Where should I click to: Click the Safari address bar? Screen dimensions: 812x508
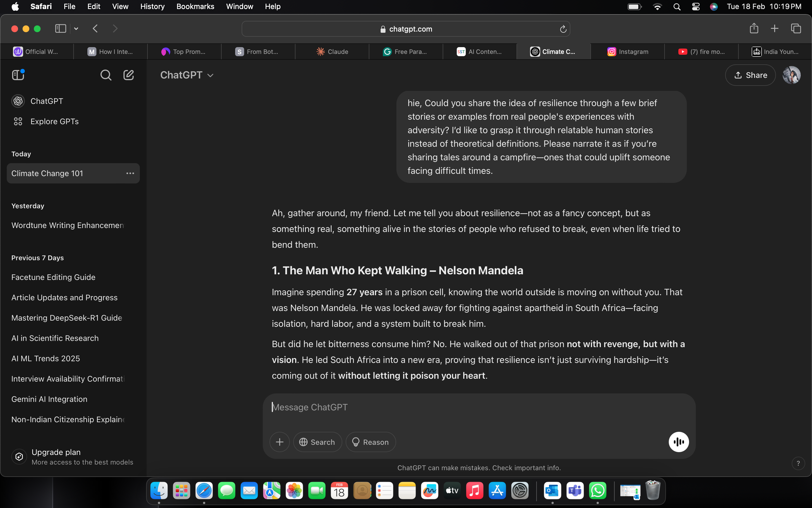tap(406, 29)
